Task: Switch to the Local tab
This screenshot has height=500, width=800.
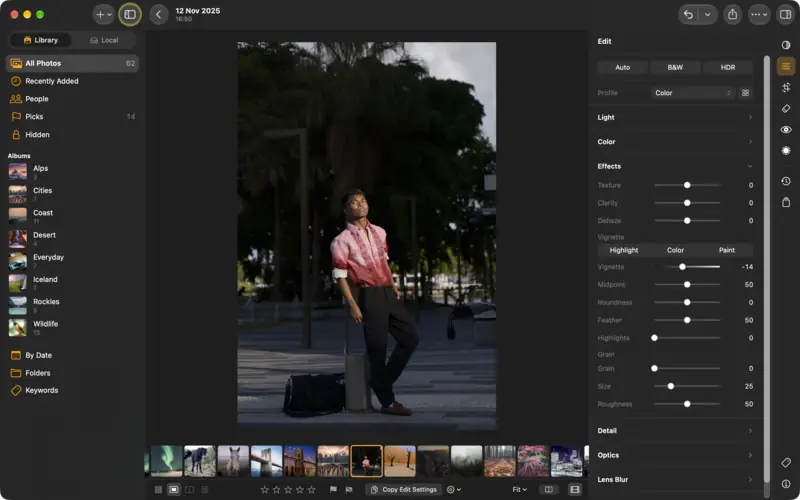Action: point(104,40)
